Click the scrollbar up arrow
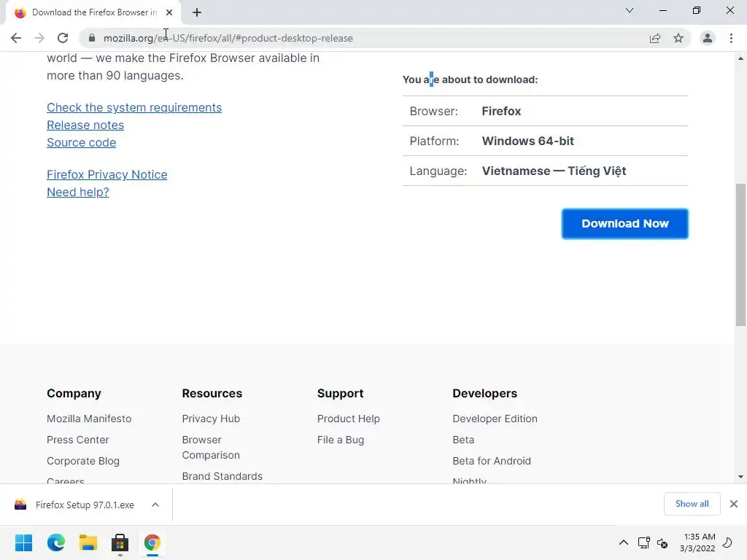This screenshot has width=747, height=560. pos(740,58)
